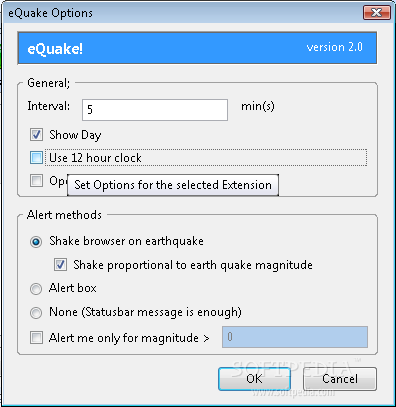396x407 pixels.
Task: Tick the partially hidden third General checkbox
Action: [x=36, y=181]
